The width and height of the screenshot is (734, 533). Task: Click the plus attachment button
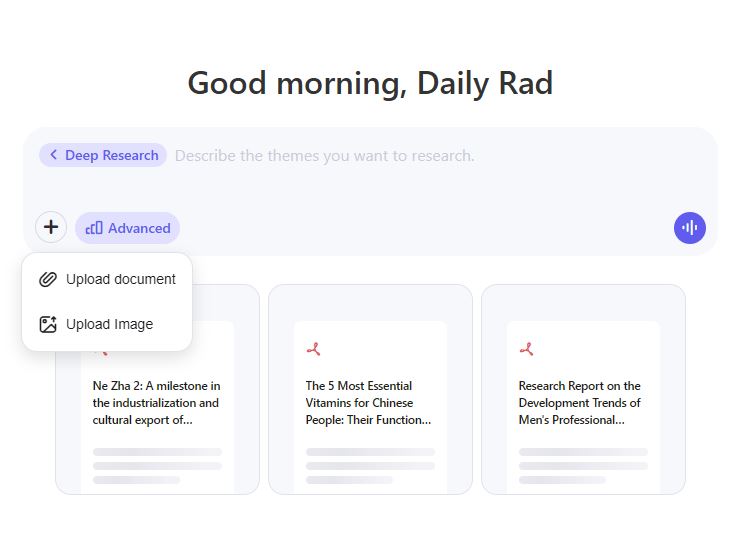tap(51, 227)
